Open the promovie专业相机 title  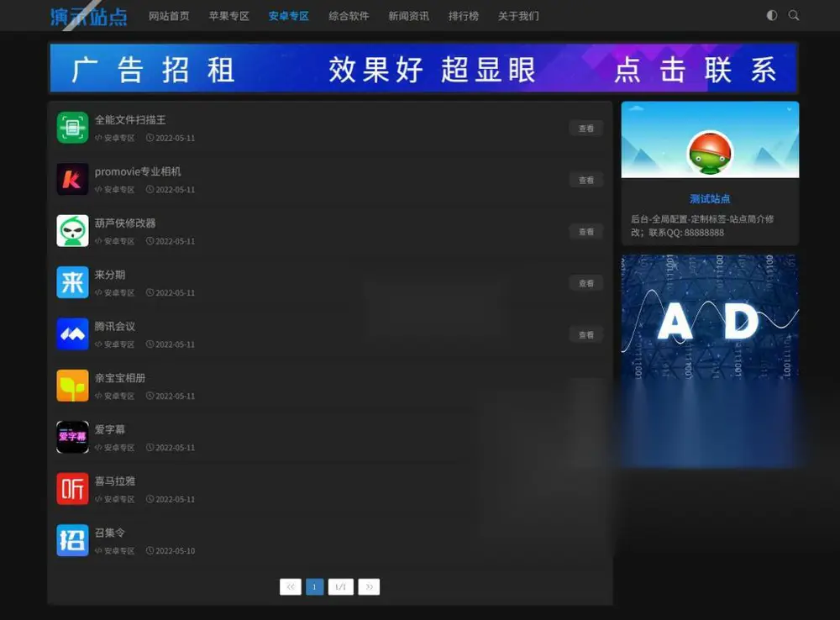point(138,171)
